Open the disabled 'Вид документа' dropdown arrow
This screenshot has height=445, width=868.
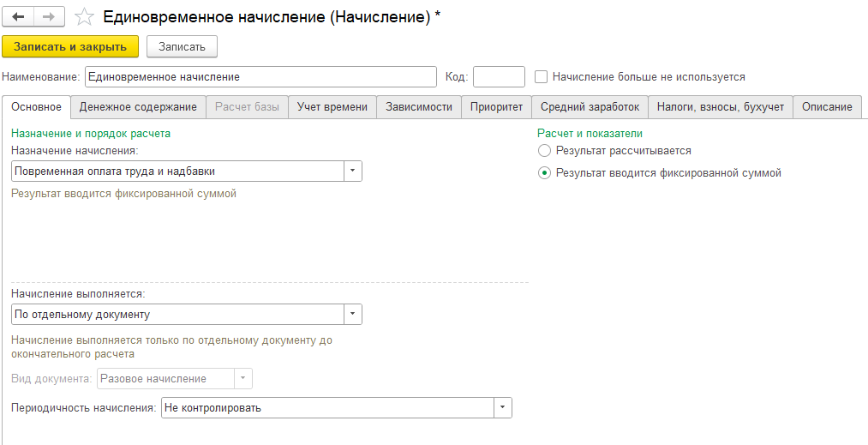243,378
